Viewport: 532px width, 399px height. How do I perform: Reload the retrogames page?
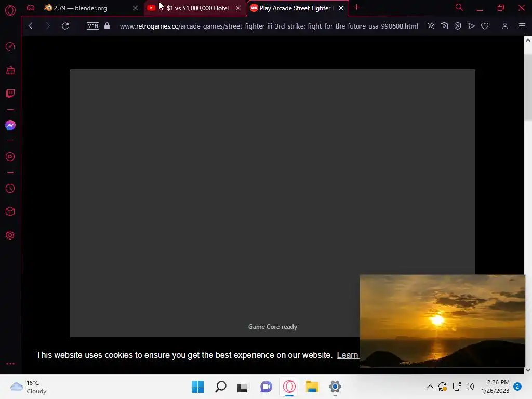click(x=65, y=26)
